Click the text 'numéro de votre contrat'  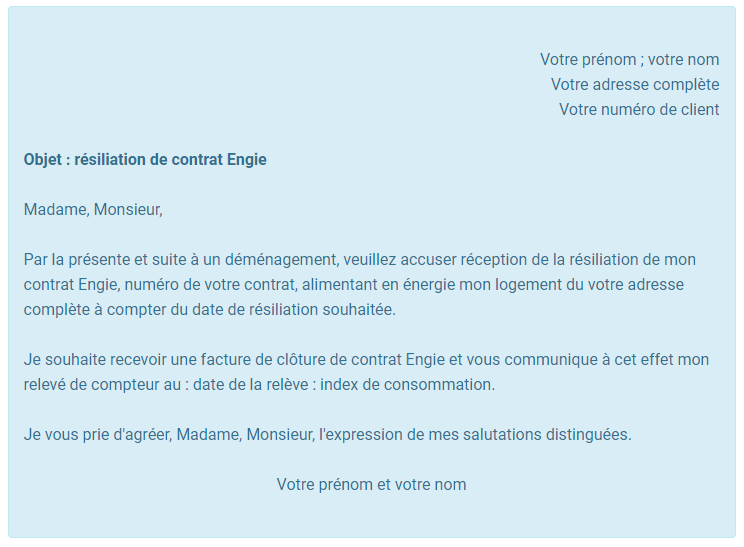[x=211, y=285]
